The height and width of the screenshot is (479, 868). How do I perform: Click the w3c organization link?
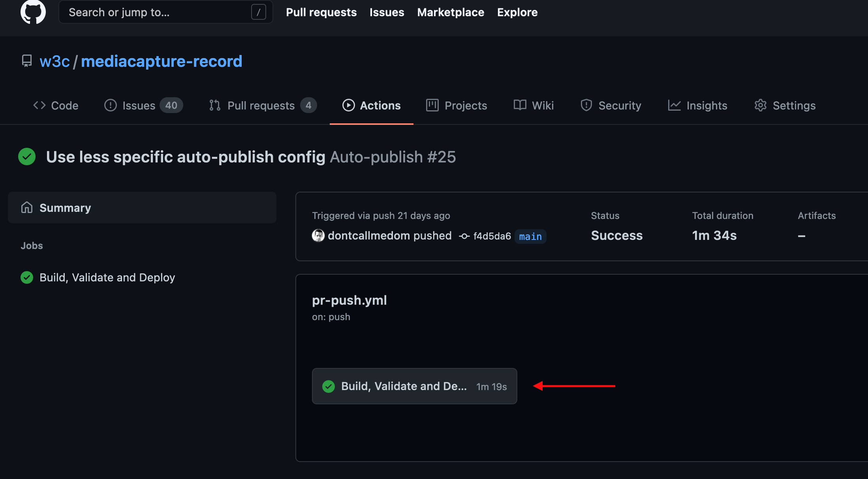click(54, 61)
